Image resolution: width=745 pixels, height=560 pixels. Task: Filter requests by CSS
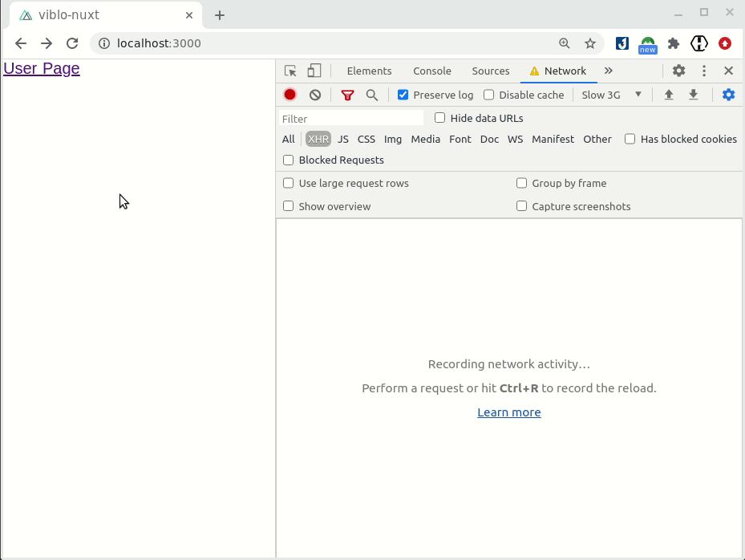pos(366,140)
